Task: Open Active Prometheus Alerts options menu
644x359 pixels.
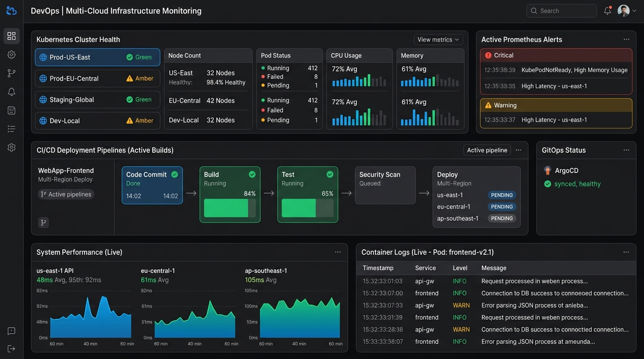Action: coord(626,40)
